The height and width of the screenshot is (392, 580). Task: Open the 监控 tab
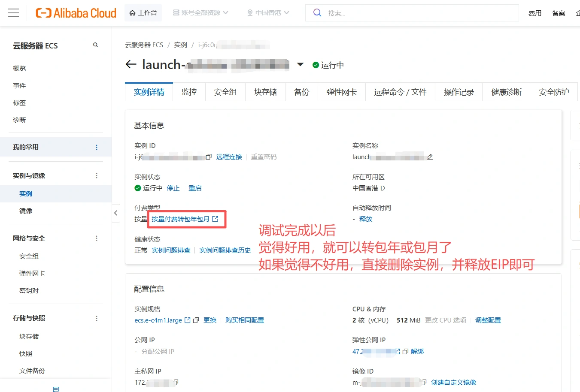189,92
